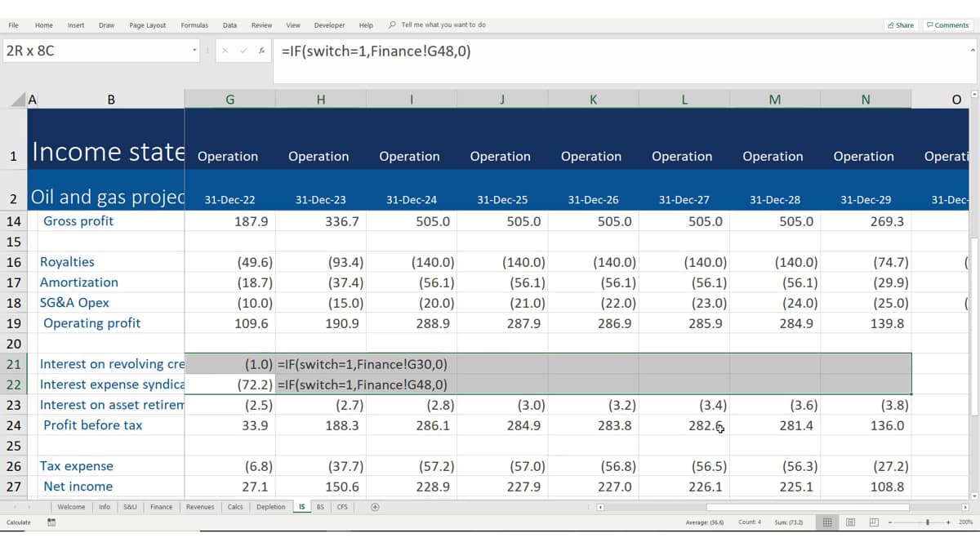Switch to Page Break Preview icon
The width and height of the screenshot is (980, 551).
pyautogui.click(x=874, y=522)
